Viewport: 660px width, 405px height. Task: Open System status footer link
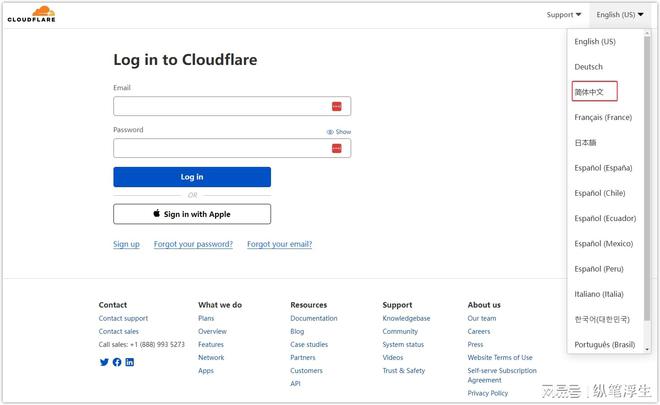coord(403,345)
